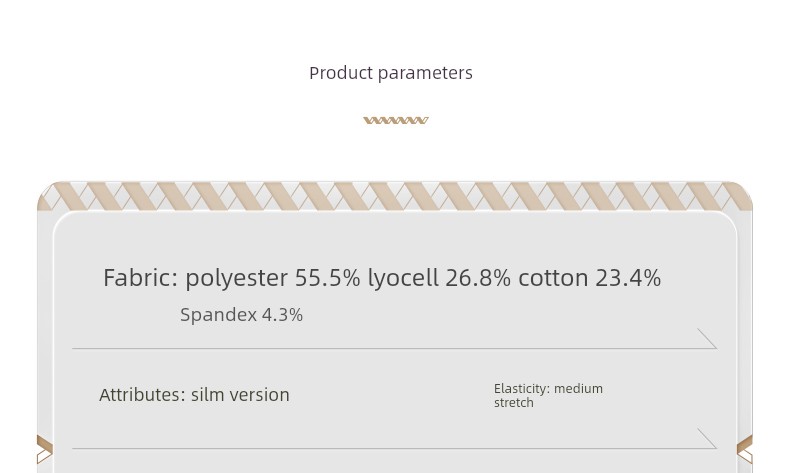Click the striped beige banner atop the card
This screenshot has height=473, width=790.
(395, 195)
